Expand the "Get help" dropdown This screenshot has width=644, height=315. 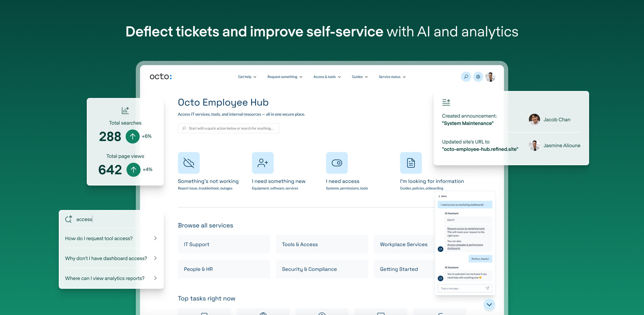[247, 77]
